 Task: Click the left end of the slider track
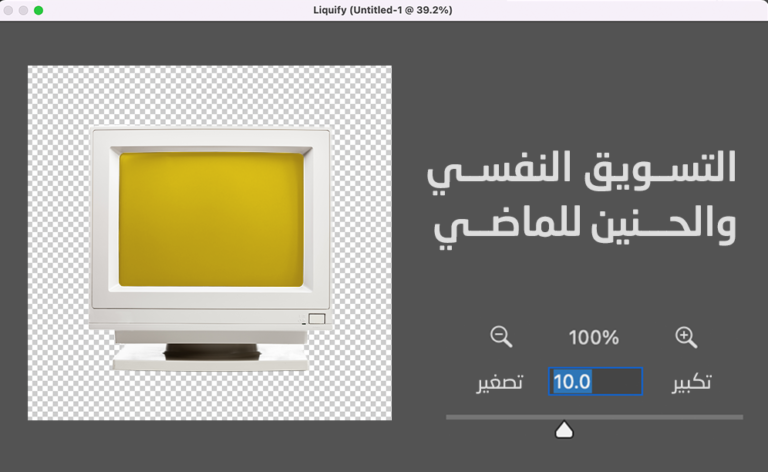[450, 417]
